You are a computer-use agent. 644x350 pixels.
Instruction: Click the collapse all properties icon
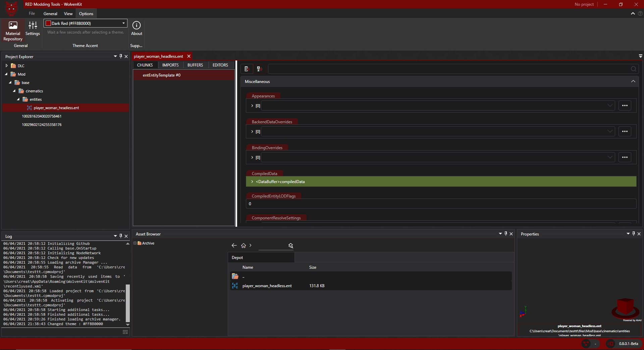[259, 69]
